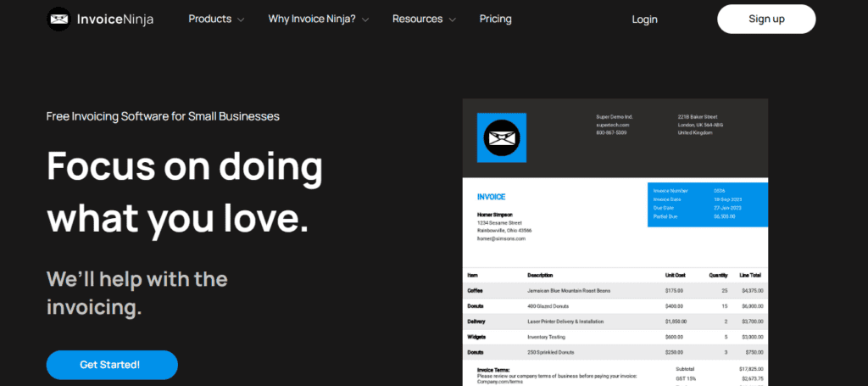
Task: Expand the chevron beside Products
Action: 242,20
